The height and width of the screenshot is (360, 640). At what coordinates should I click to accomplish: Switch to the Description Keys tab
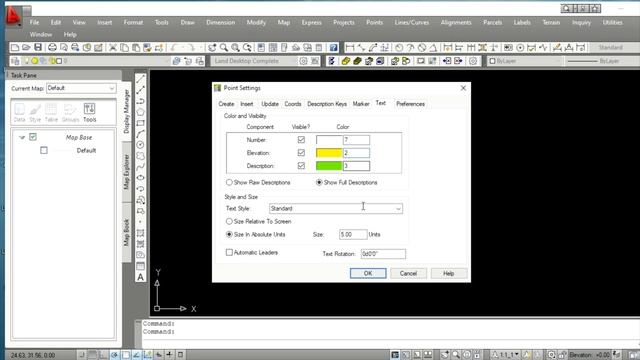327,104
